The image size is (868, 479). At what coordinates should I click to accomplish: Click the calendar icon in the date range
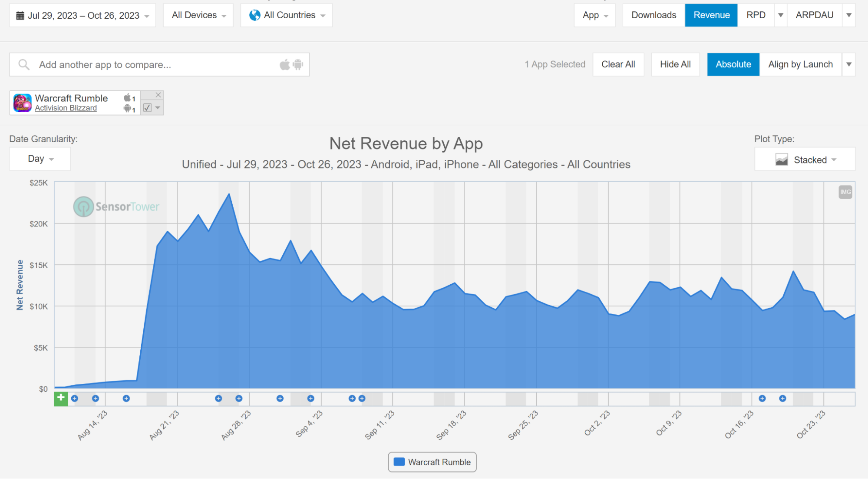point(20,16)
